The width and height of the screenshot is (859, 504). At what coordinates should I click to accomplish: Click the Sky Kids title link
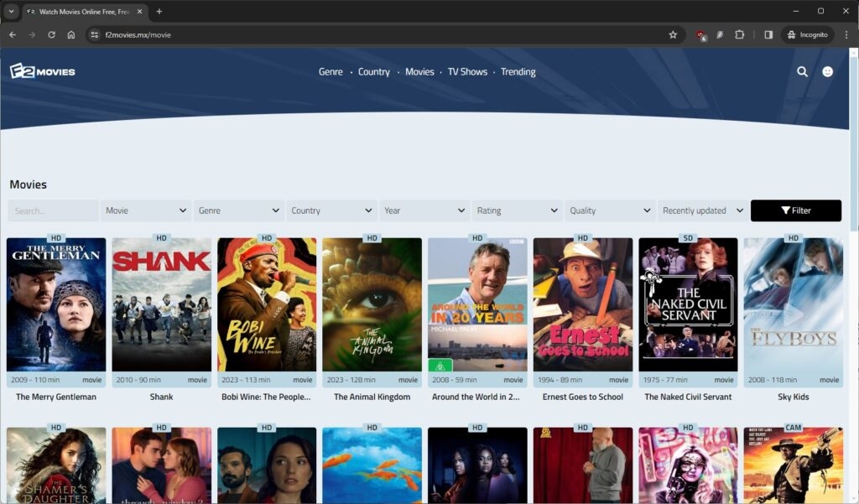pos(794,397)
